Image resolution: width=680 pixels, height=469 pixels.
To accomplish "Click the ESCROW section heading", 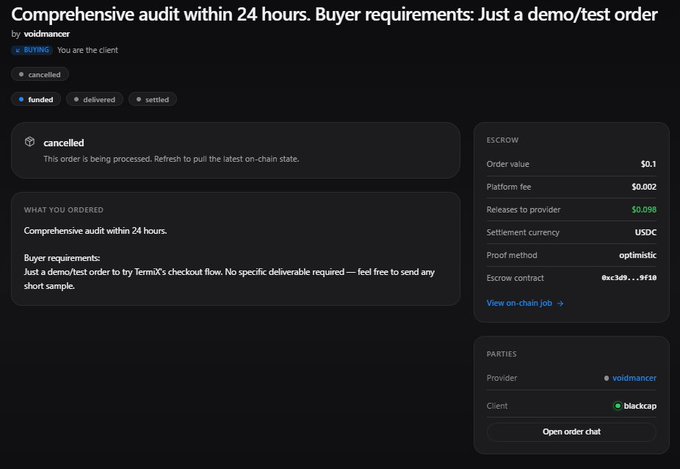I will pos(502,140).
